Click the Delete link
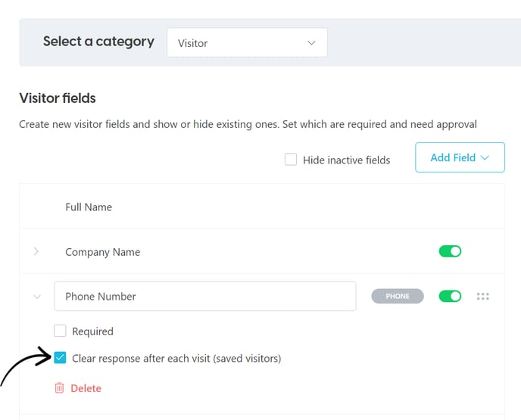 pyautogui.click(x=86, y=388)
